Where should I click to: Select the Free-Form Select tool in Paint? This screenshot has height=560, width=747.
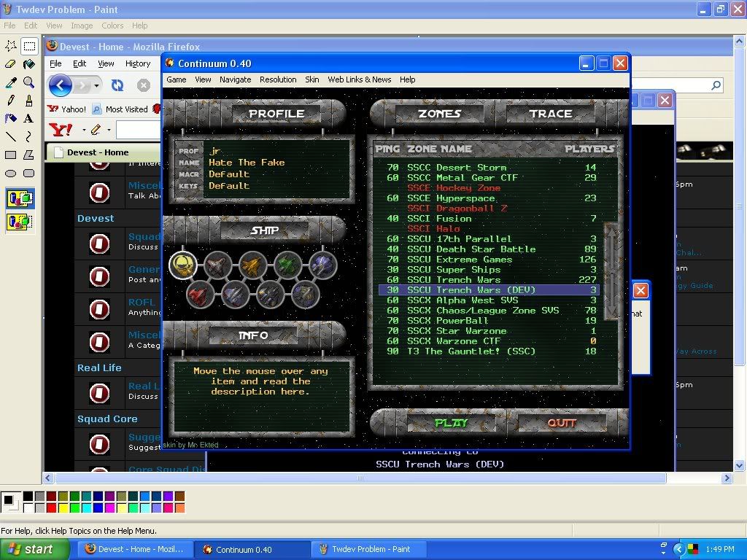coord(10,46)
